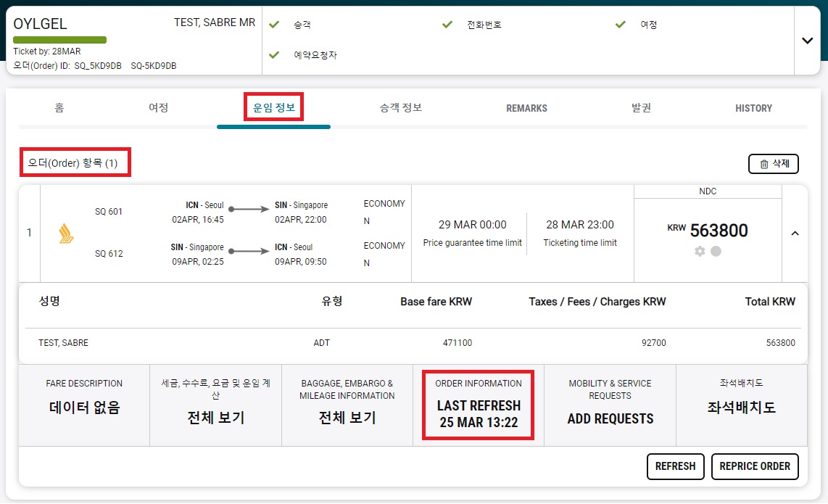828x504 pixels.
Task: Expand the OYLGEL header panel chevron
Action: pos(808,41)
